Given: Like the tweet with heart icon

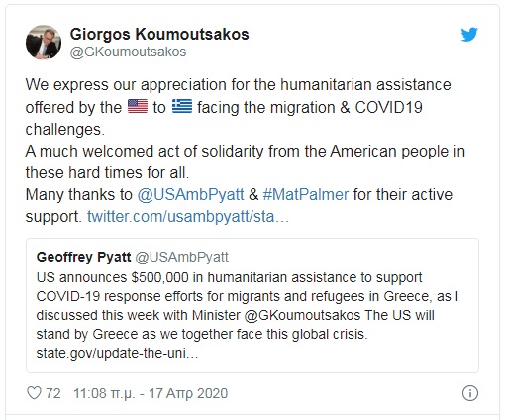Looking at the screenshot, I should click(x=34, y=393).
